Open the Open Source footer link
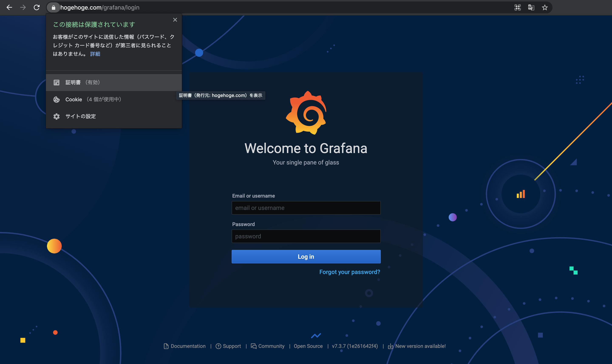Image resolution: width=612 pixels, height=364 pixels. pyautogui.click(x=308, y=346)
